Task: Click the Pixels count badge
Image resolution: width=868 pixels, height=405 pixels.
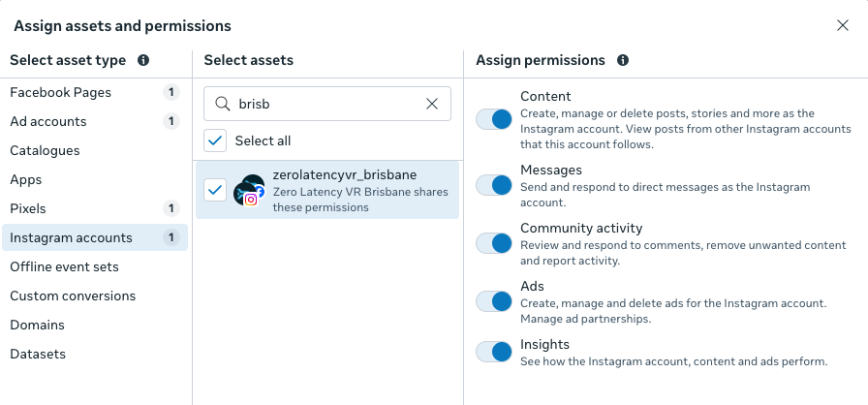Action: (x=171, y=208)
